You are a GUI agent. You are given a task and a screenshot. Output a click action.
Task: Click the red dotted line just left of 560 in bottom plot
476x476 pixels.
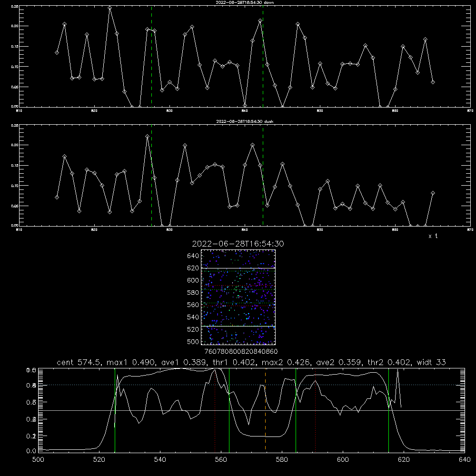[x=215, y=410]
